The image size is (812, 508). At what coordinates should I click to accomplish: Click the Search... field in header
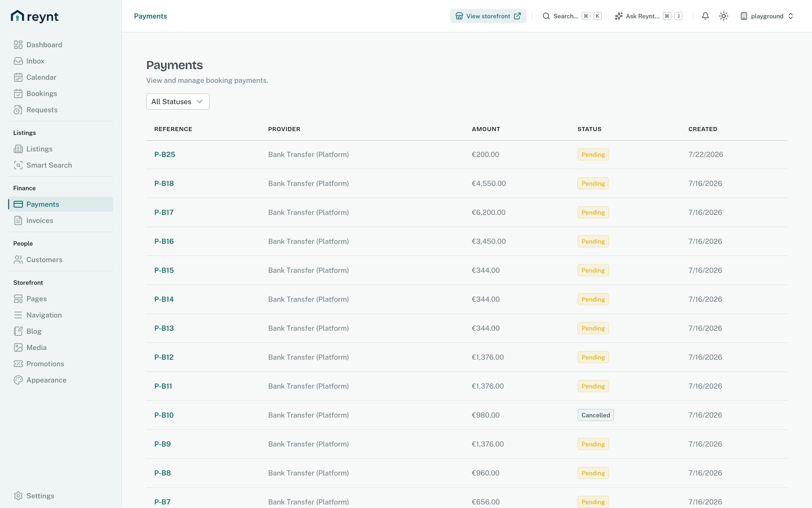[572, 16]
